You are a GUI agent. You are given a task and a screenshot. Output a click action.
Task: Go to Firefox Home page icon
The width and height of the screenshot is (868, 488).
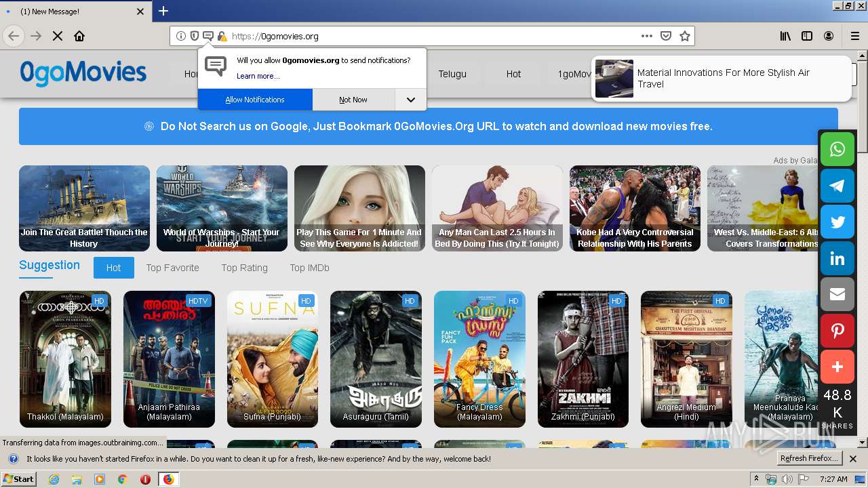pyautogui.click(x=79, y=36)
